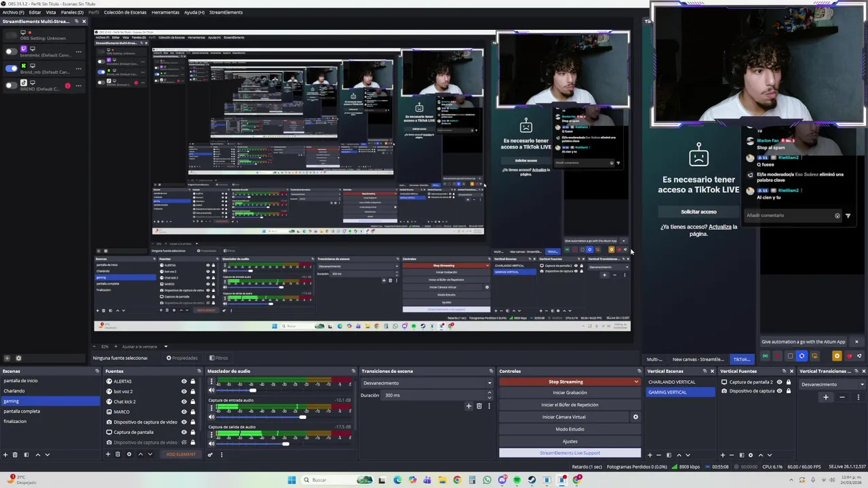Mute the Captura de salida de audio channel
The width and height of the screenshot is (868, 488).
pyautogui.click(x=211, y=444)
